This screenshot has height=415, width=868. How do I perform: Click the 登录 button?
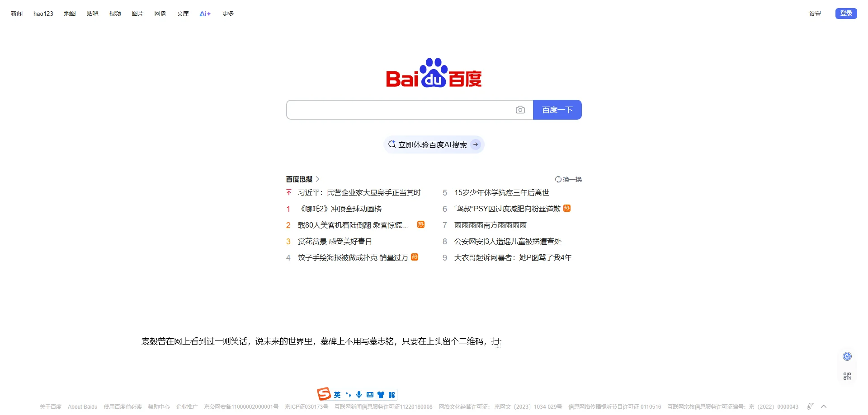click(845, 13)
